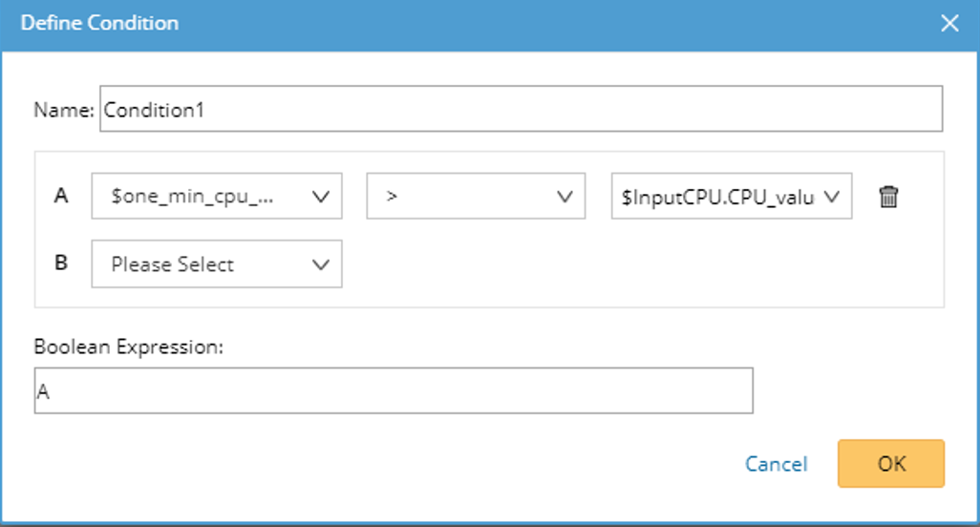Click the Define Condition title text
This screenshot has height=527, width=980.
[x=99, y=23]
